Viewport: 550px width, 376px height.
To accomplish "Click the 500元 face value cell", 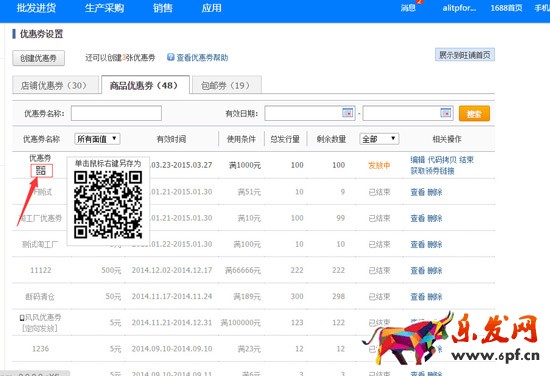I will point(111,270).
